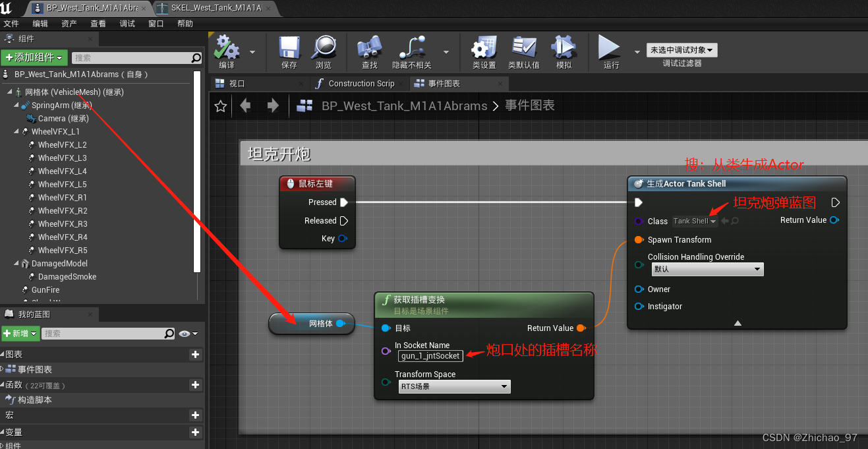The height and width of the screenshot is (449, 868).
Task: Open the Edit menu
Action: click(40, 24)
